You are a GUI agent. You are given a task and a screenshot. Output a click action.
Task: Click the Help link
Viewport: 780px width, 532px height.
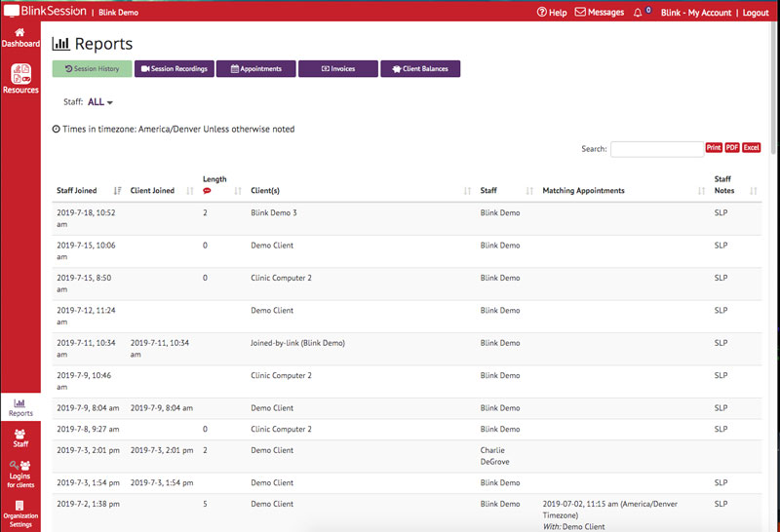click(552, 13)
